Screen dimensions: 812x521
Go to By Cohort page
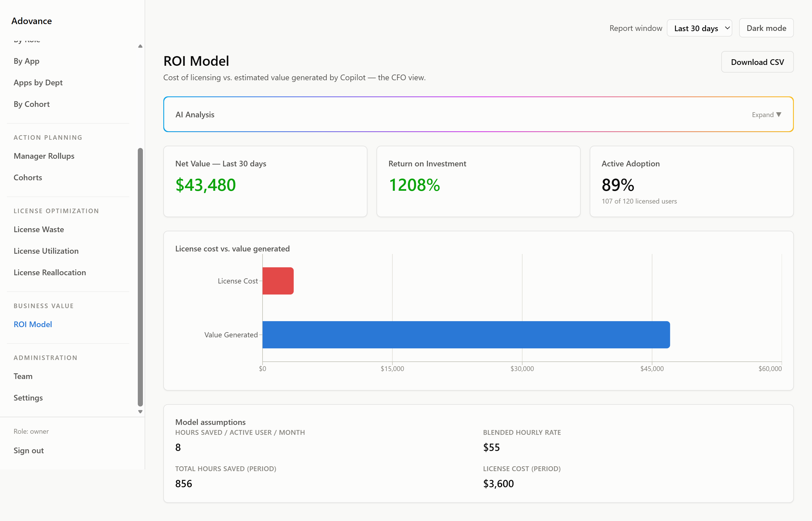31,104
